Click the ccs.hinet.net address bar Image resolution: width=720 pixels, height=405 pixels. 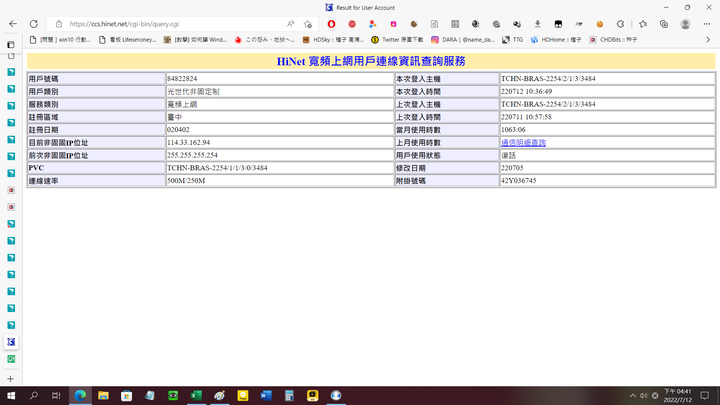pyautogui.click(x=174, y=24)
